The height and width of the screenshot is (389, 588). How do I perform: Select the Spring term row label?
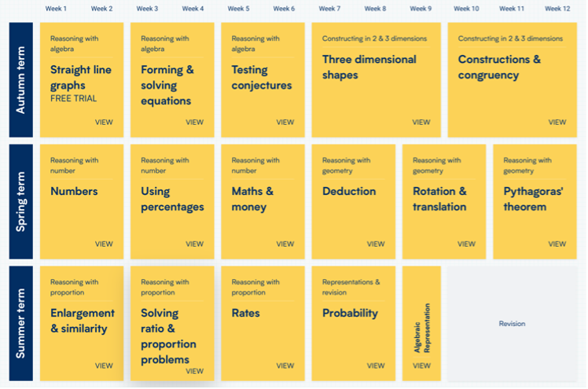point(20,201)
